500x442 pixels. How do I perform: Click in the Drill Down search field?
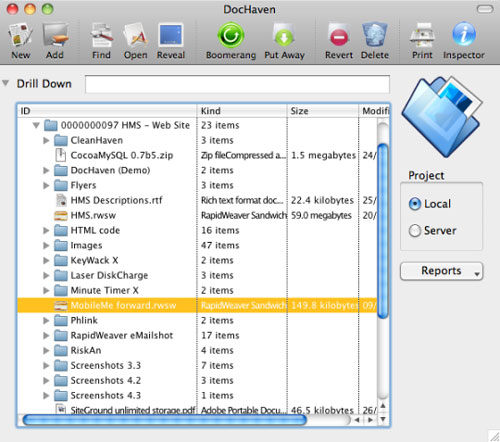237,84
